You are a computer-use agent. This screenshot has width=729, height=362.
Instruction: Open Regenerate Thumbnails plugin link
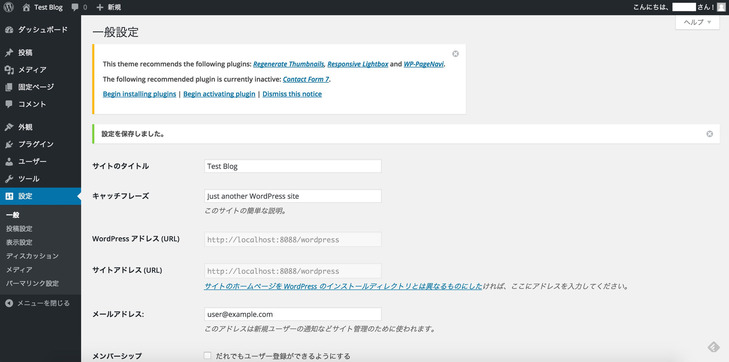pos(289,64)
